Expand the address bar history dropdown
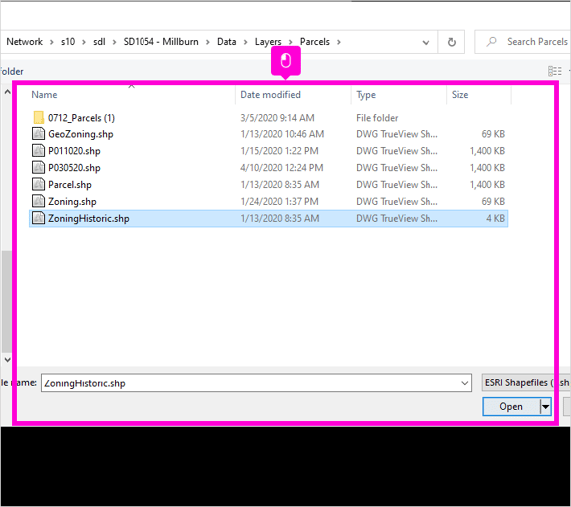Image resolution: width=571 pixels, height=507 pixels. click(425, 42)
